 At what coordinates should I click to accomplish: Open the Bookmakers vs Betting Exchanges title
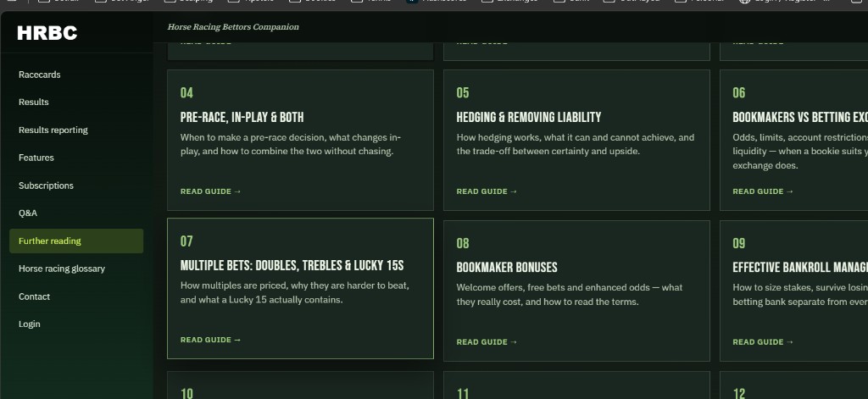[x=800, y=117]
